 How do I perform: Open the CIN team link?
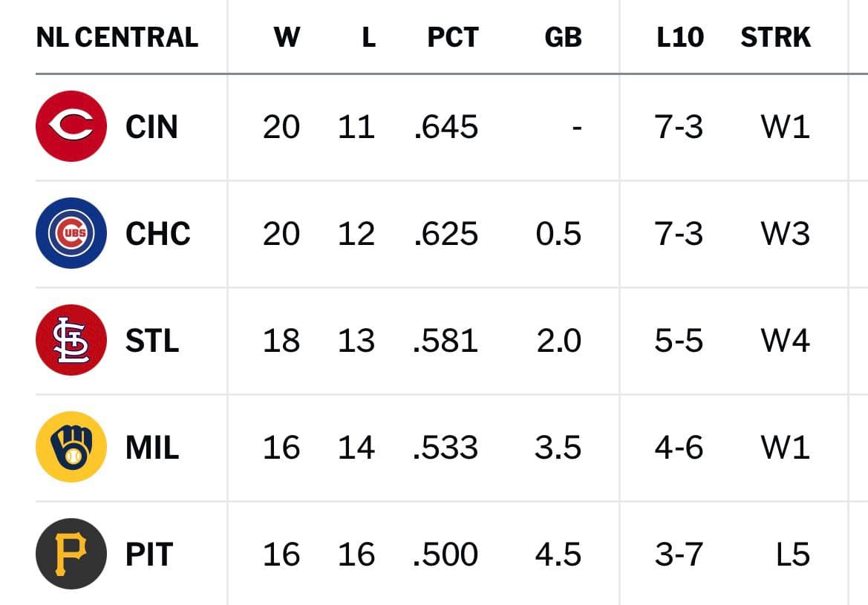click(151, 127)
